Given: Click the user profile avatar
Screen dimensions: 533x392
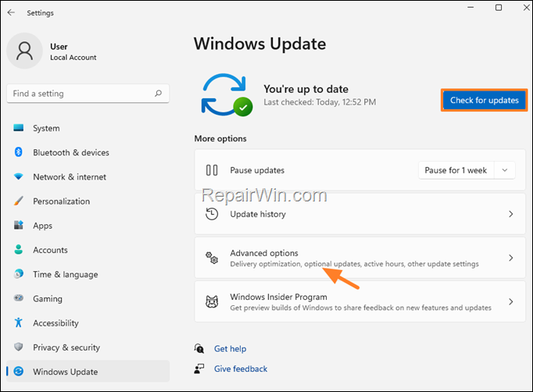Looking at the screenshot, I should point(24,51).
